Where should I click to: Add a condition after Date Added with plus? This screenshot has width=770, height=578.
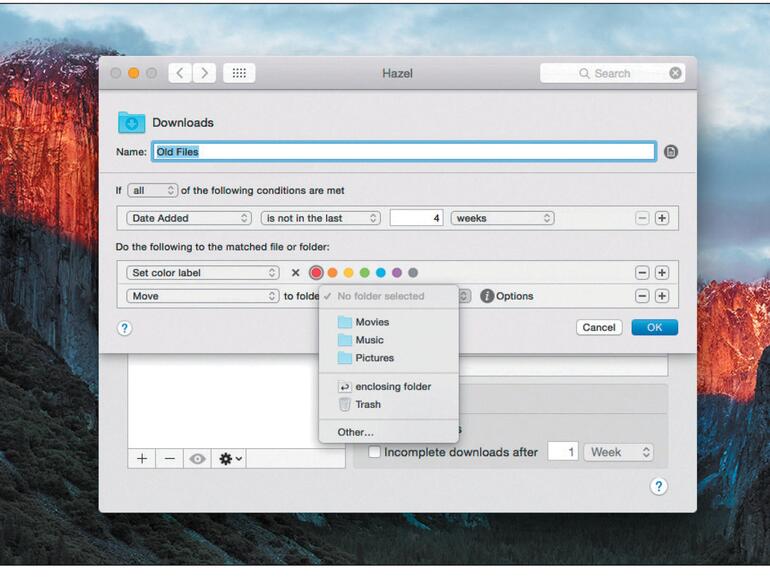click(661, 218)
